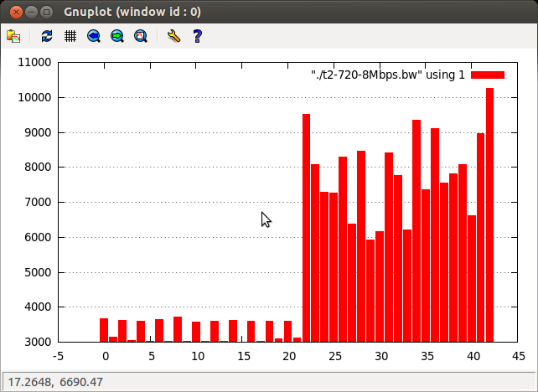
Task: Click the short bar at x=0
Action: click(x=104, y=330)
